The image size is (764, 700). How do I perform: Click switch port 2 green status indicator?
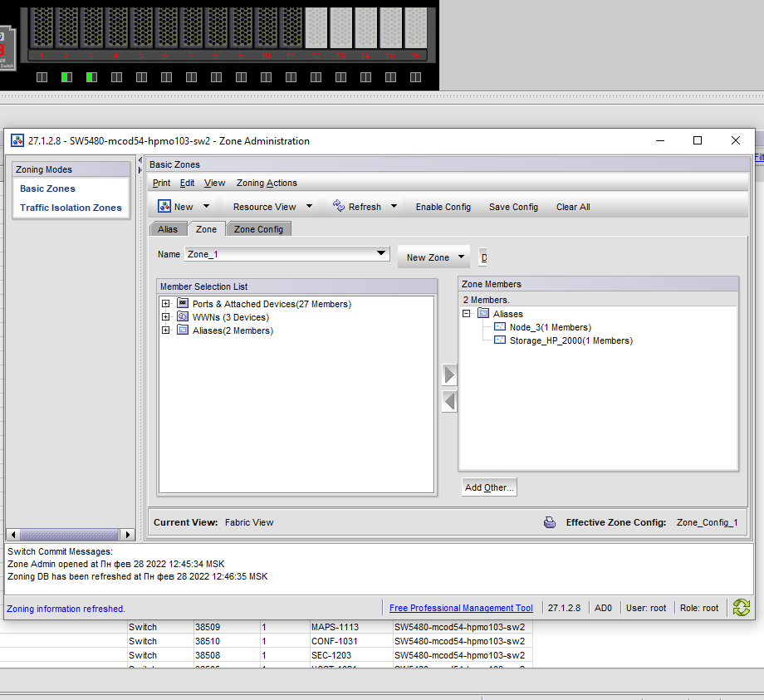click(66, 77)
